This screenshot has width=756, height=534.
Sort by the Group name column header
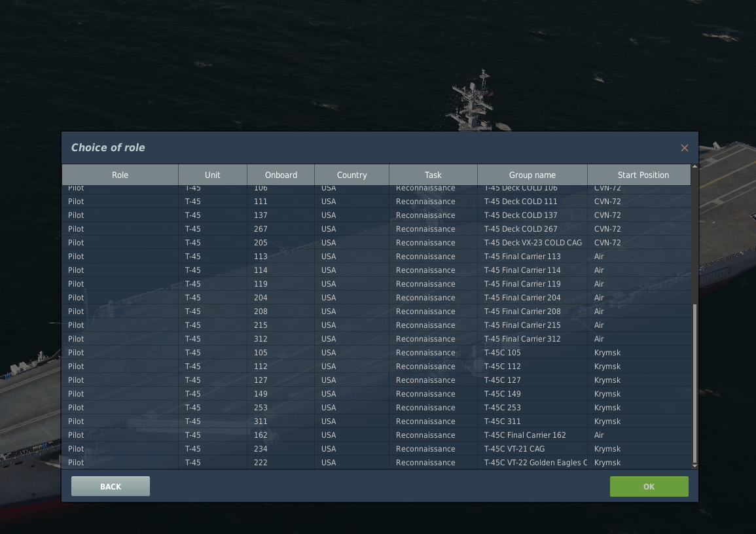(532, 175)
